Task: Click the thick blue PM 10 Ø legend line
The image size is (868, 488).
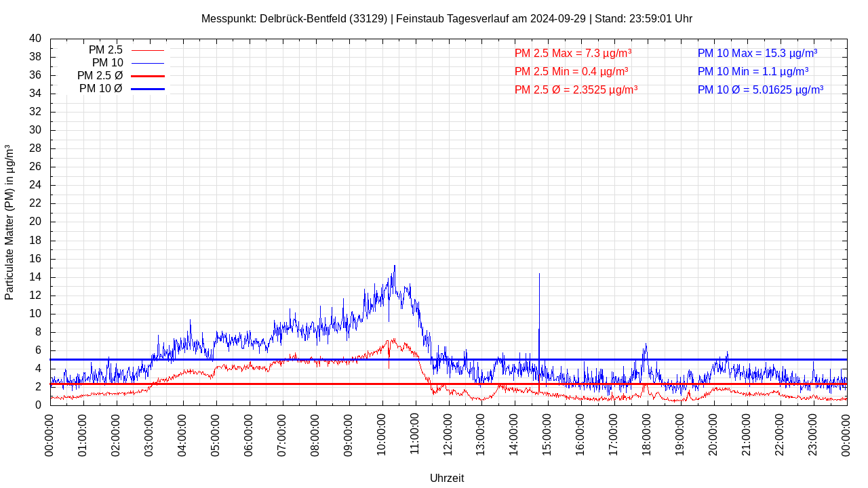Action: tap(147, 89)
